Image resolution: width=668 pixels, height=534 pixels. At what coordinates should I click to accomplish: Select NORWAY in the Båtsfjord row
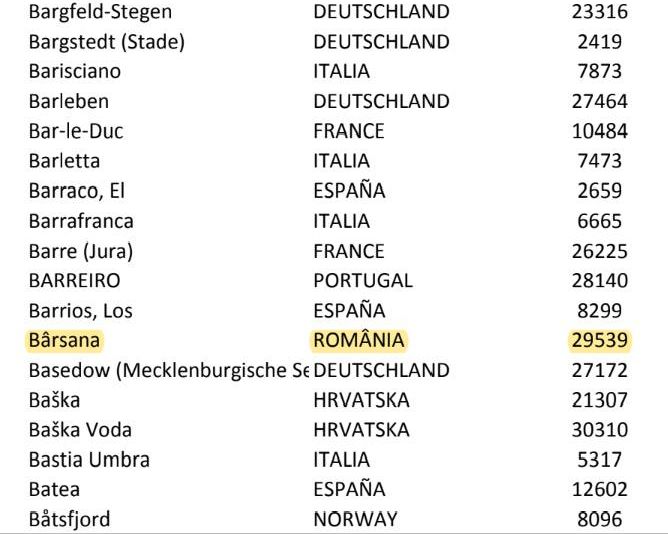pos(355,519)
